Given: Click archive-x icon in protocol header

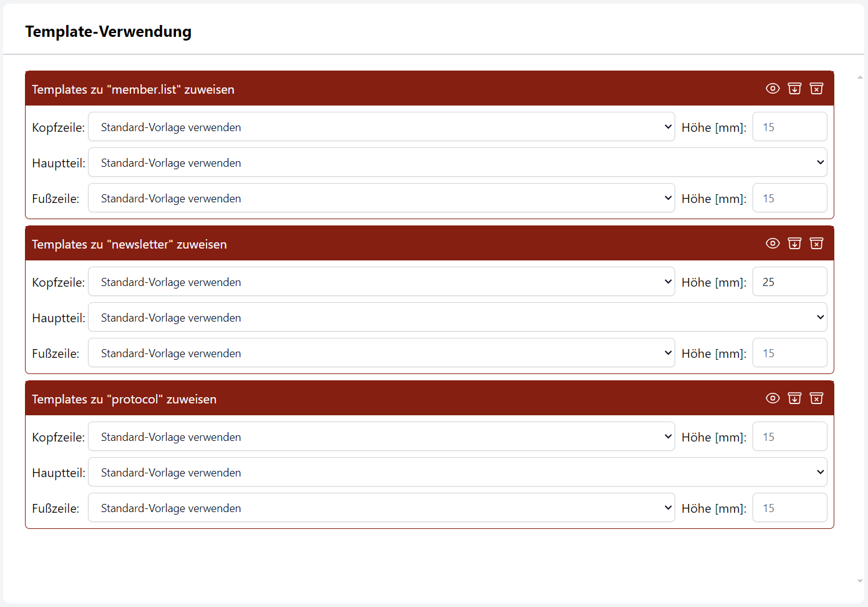Looking at the screenshot, I should [x=816, y=398].
